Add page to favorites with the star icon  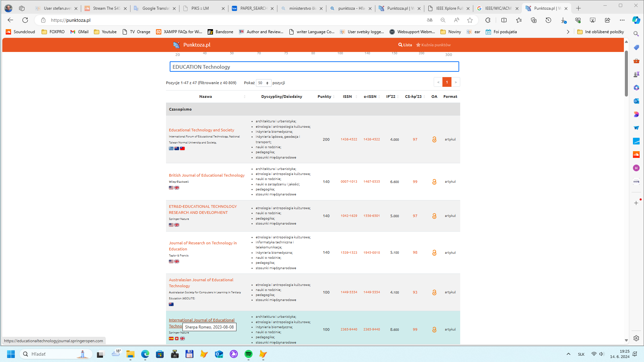pyautogui.click(x=470, y=20)
